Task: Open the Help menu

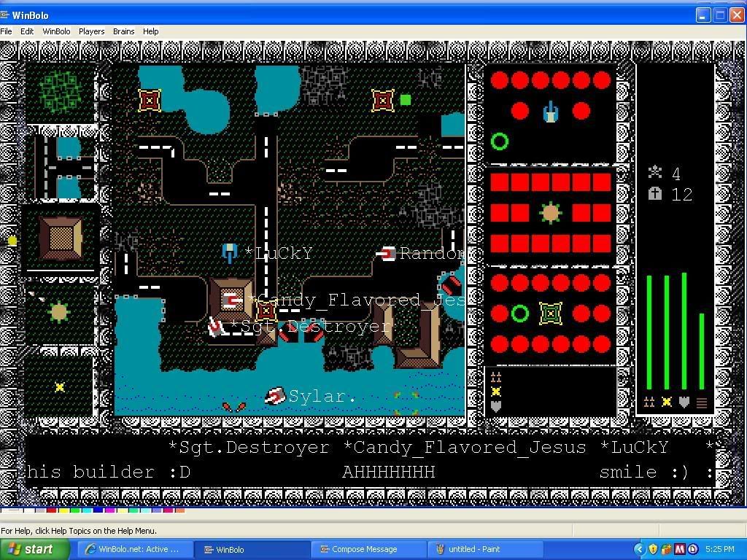Action: pos(150,31)
